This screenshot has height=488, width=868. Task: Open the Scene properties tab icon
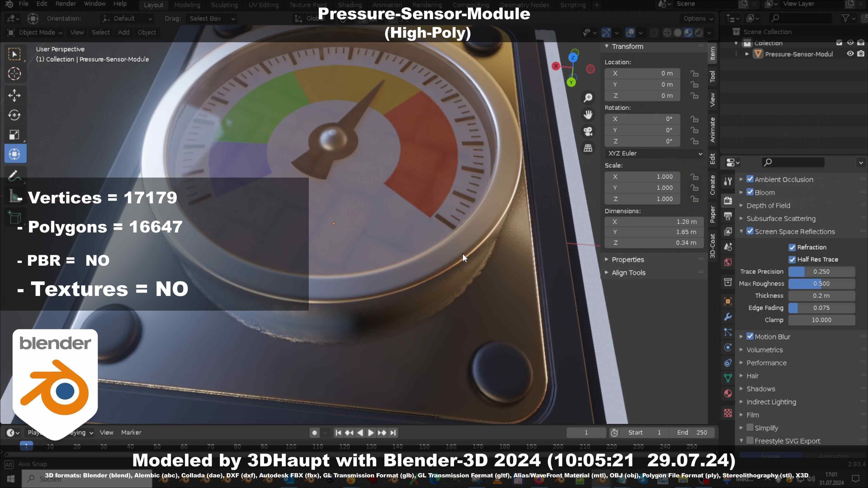(x=728, y=247)
